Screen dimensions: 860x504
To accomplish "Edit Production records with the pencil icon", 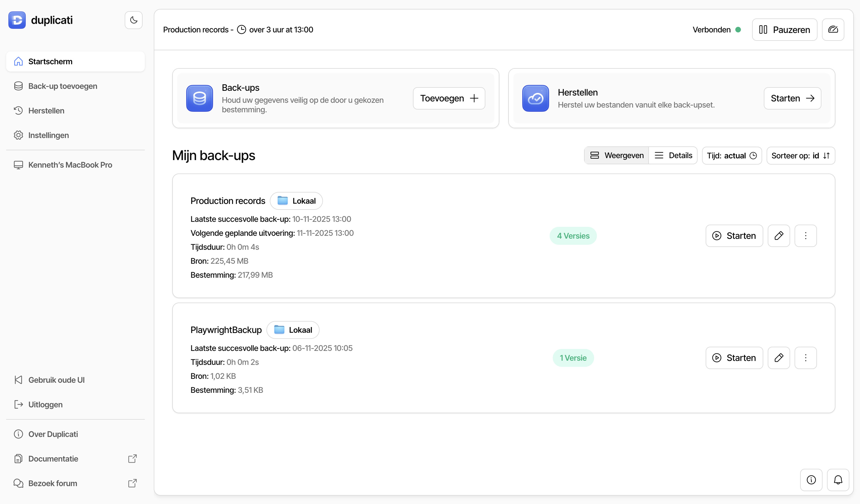I will coord(778,236).
